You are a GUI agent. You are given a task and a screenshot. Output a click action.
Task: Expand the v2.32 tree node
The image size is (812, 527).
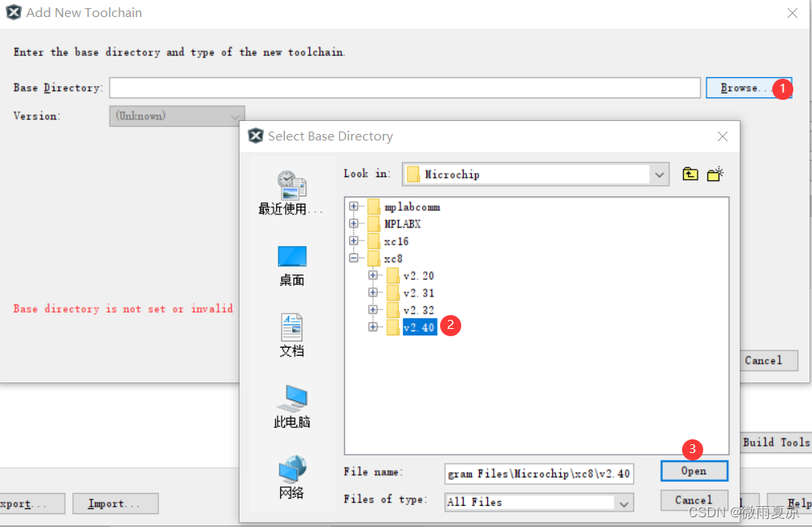[373, 309]
